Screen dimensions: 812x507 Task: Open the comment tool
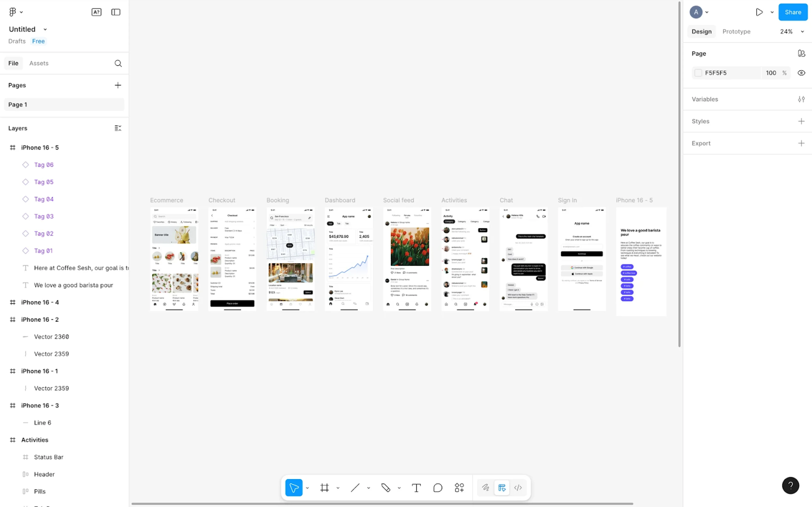tap(438, 487)
